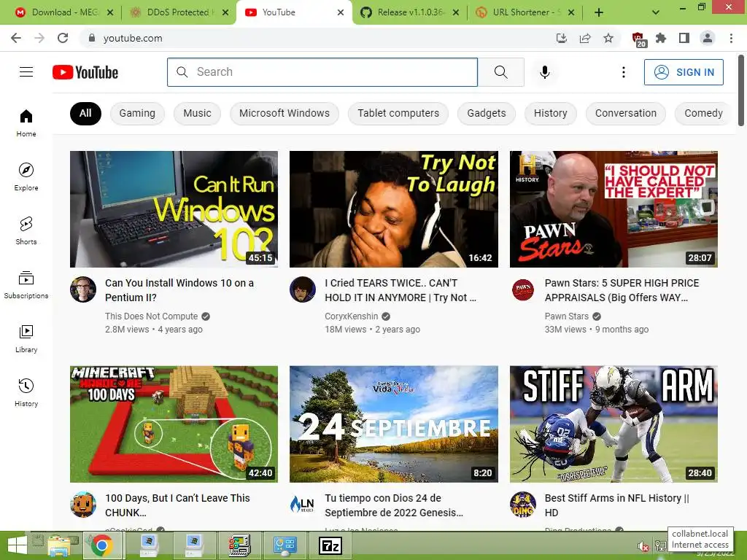Go to Home in sidebar

coord(26,122)
